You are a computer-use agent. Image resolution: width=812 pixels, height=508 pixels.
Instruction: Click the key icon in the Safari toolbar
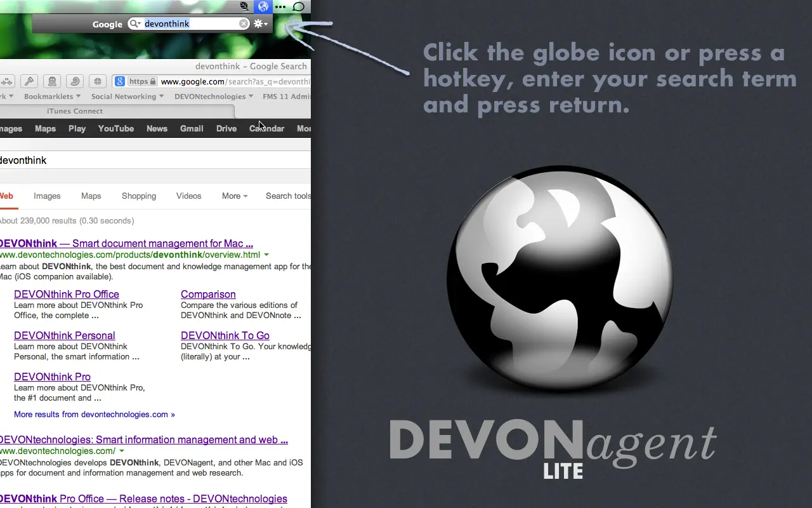(x=29, y=81)
